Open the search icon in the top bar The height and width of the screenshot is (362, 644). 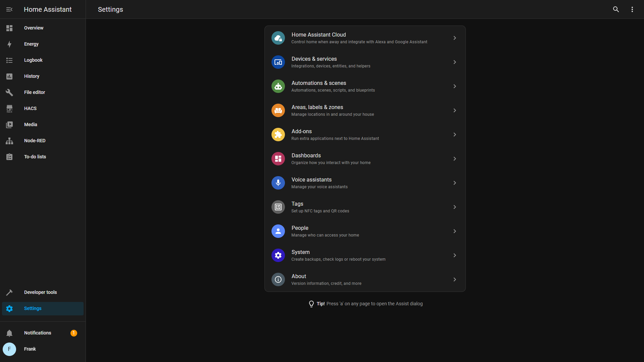(x=616, y=9)
